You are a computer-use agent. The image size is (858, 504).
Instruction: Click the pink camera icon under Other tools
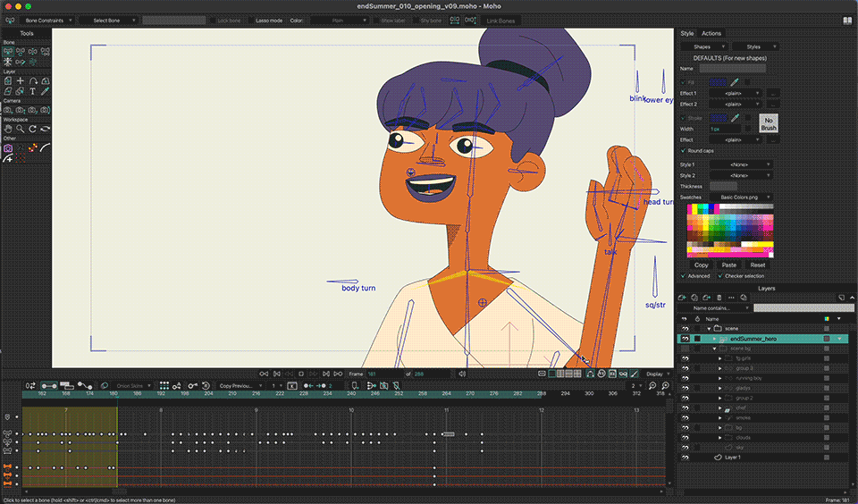pyautogui.click(x=8, y=147)
